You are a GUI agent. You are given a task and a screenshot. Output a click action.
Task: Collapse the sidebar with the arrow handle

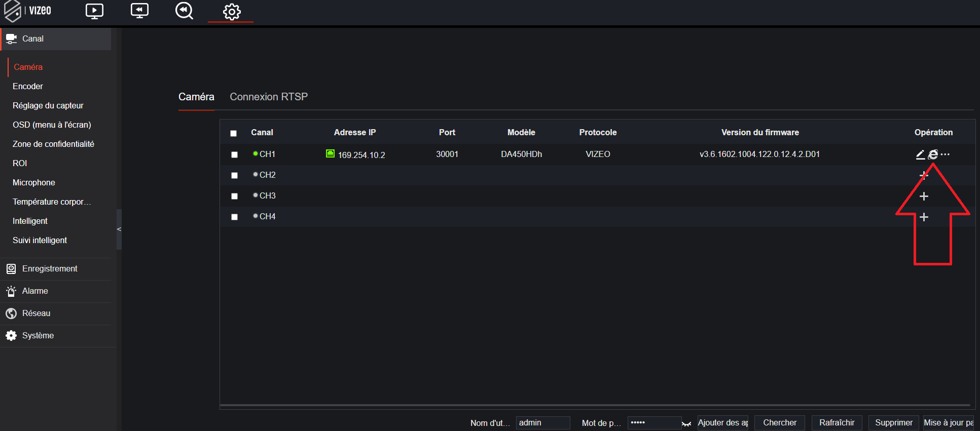119,229
